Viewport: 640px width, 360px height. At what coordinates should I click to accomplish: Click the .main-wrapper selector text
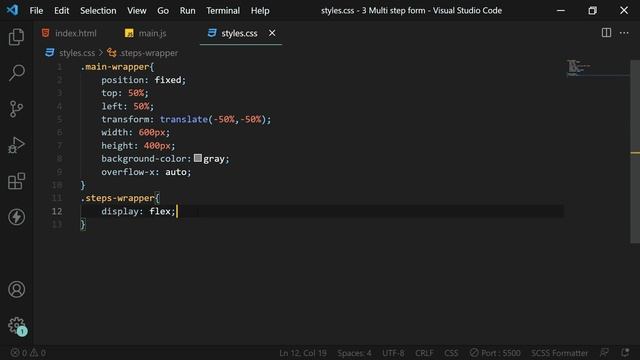(115, 67)
